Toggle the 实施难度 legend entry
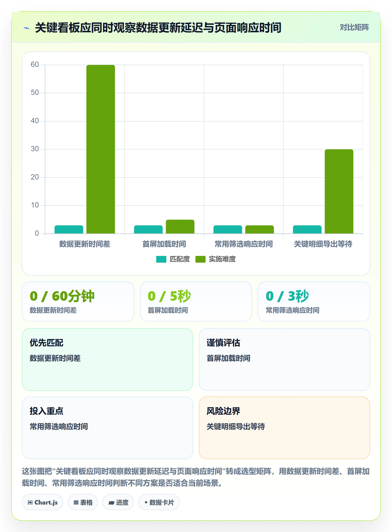This screenshot has height=532, width=392. pos(216,259)
